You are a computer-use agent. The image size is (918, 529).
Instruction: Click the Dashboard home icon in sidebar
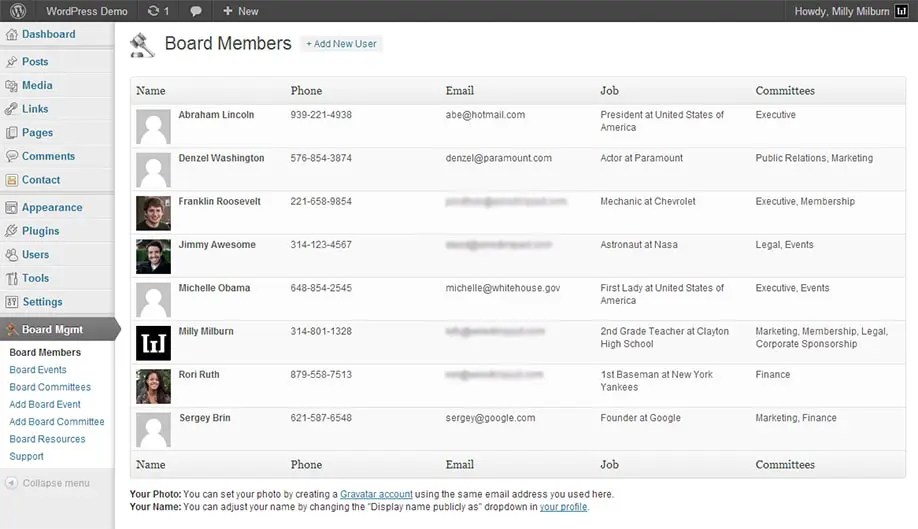[12, 35]
